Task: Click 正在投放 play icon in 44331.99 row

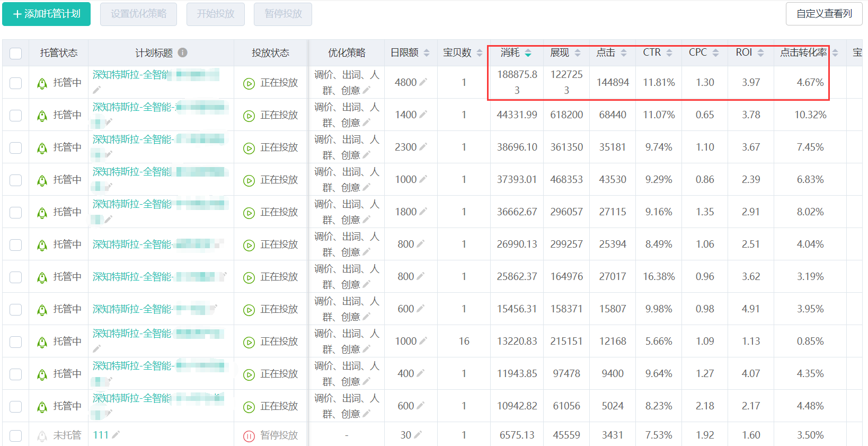Action: coord(249,116)
